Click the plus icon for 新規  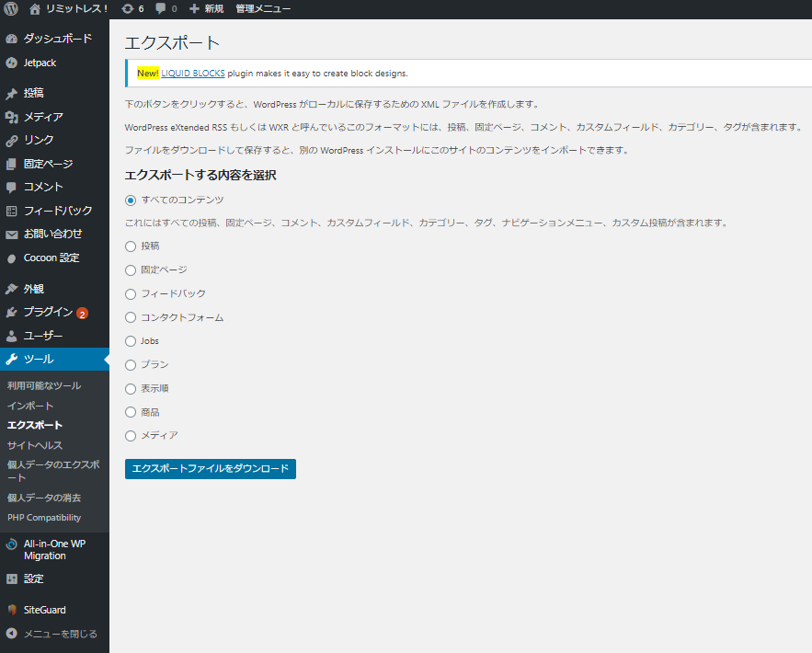pyautogui.click(x=194, y=9)
